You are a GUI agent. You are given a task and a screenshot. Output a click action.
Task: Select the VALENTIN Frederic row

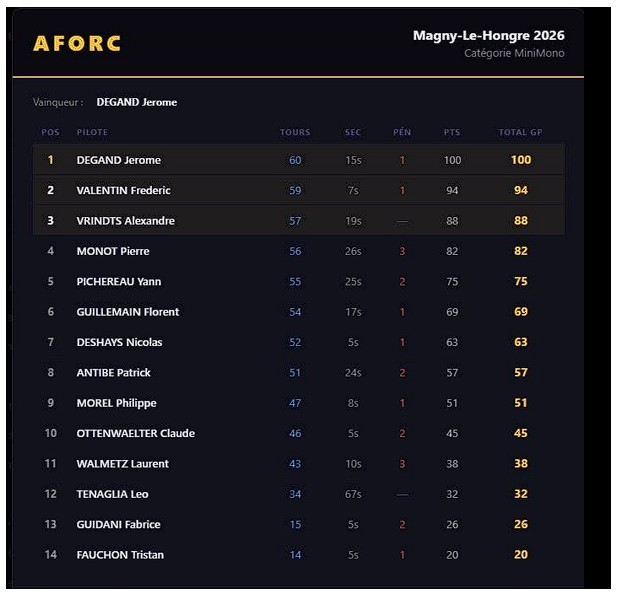pos(299,190)
